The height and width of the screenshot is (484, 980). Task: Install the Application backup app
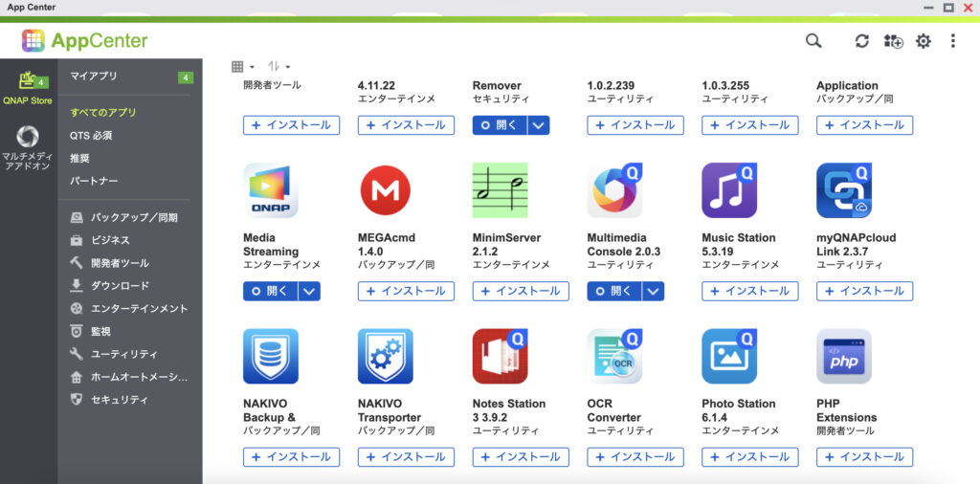coord(865,125)
